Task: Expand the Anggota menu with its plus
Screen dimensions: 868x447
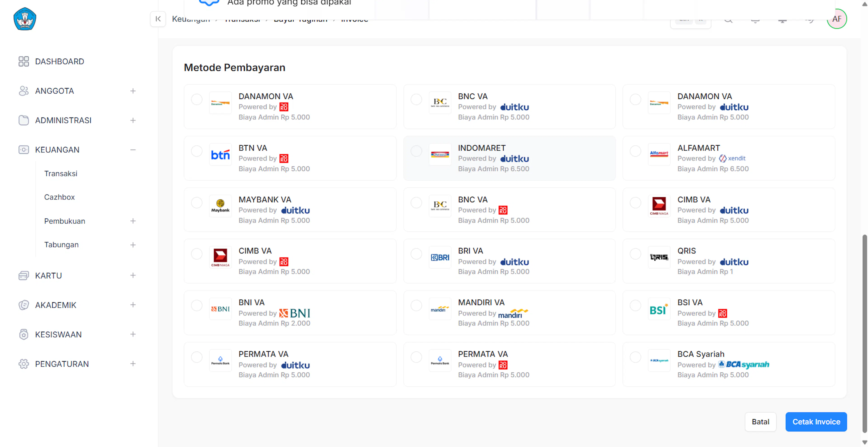Action: point(133,91)
